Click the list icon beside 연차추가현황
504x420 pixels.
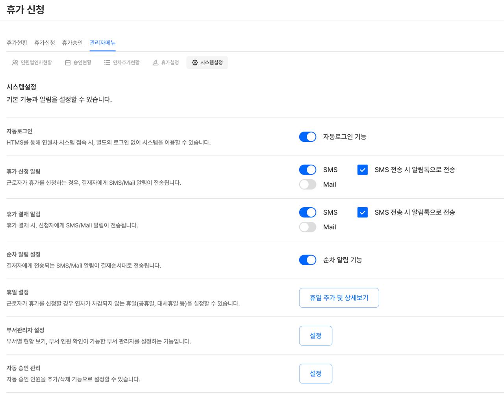[107, 63]
